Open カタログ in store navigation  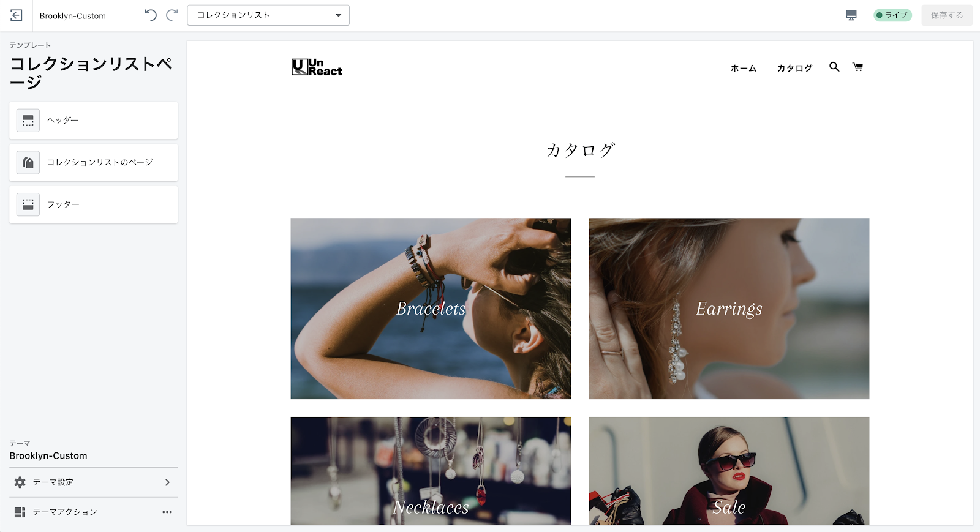tap(795, 68)
